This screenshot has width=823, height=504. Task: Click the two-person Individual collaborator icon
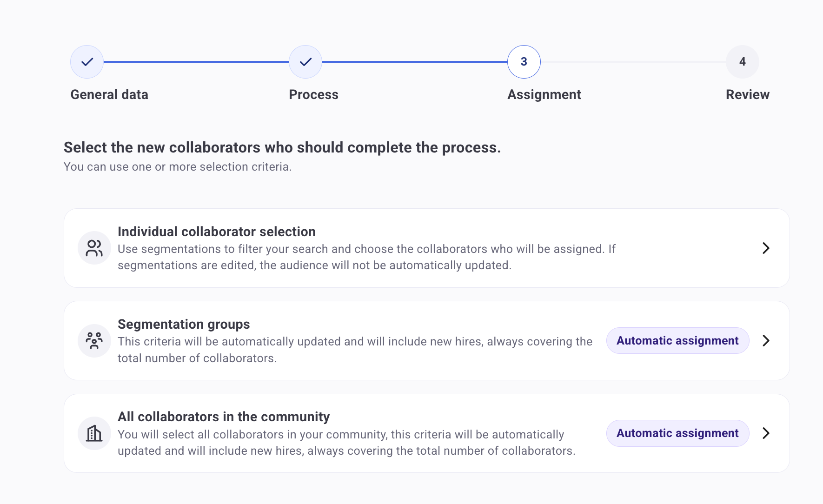click(94, 248)
